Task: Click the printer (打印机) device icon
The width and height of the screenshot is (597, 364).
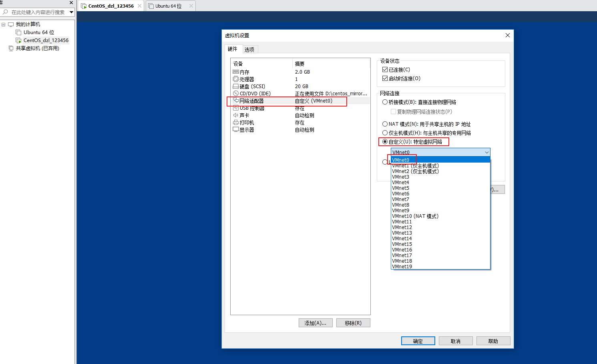Action: [236, 123]
